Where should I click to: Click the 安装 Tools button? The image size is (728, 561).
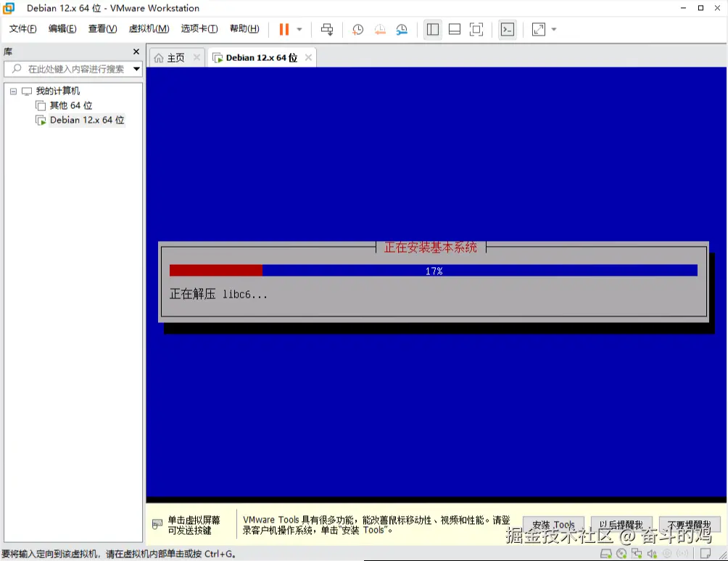pyautogui.click(x=553, y=525)
